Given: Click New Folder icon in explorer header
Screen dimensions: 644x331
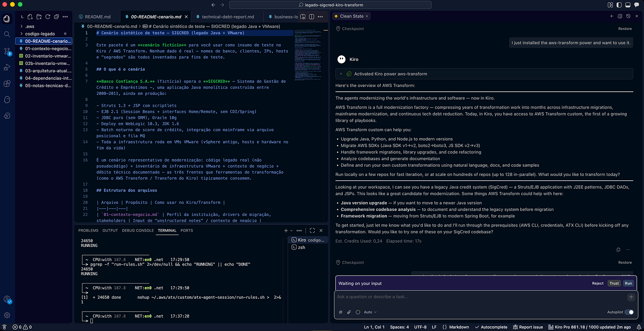Looking at the screenshot, I should 39,17.
